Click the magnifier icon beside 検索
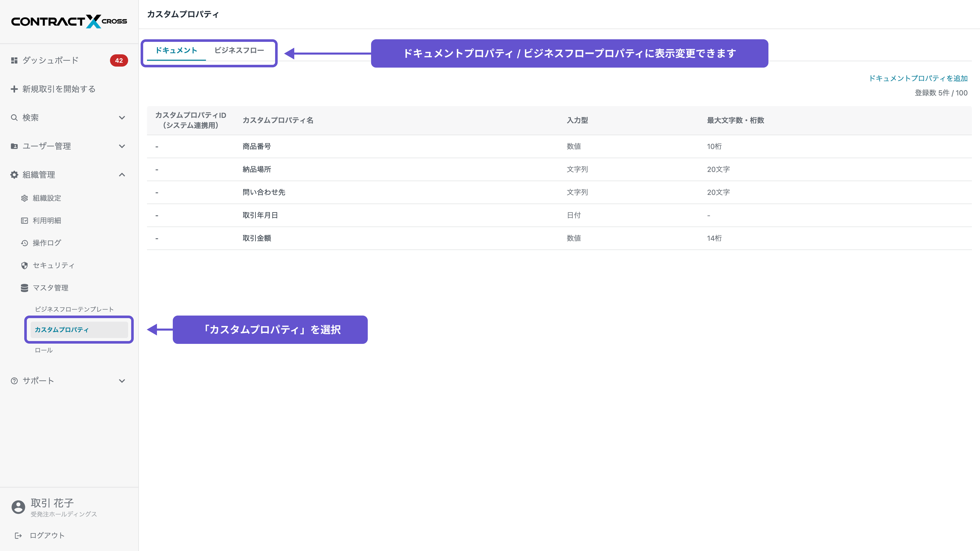This screenshot has width=980, height=551. click(x=14, y=118)
